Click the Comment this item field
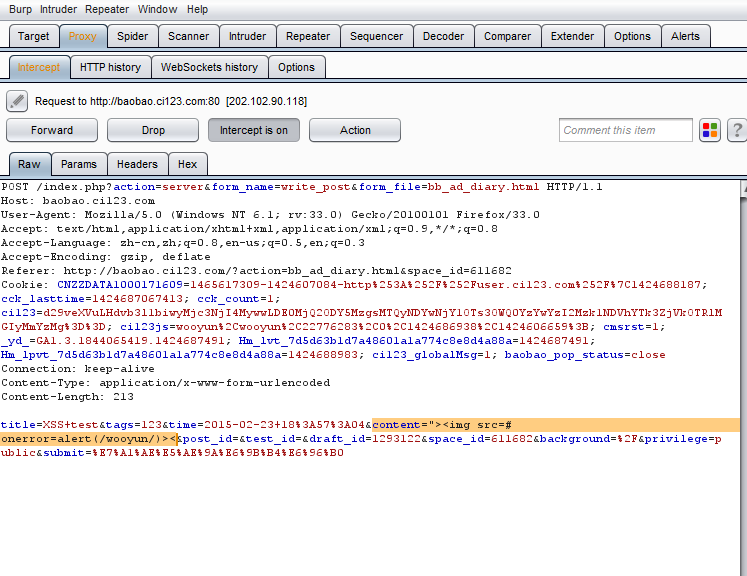Screen dimensions: 747x576 click(626, 130)
